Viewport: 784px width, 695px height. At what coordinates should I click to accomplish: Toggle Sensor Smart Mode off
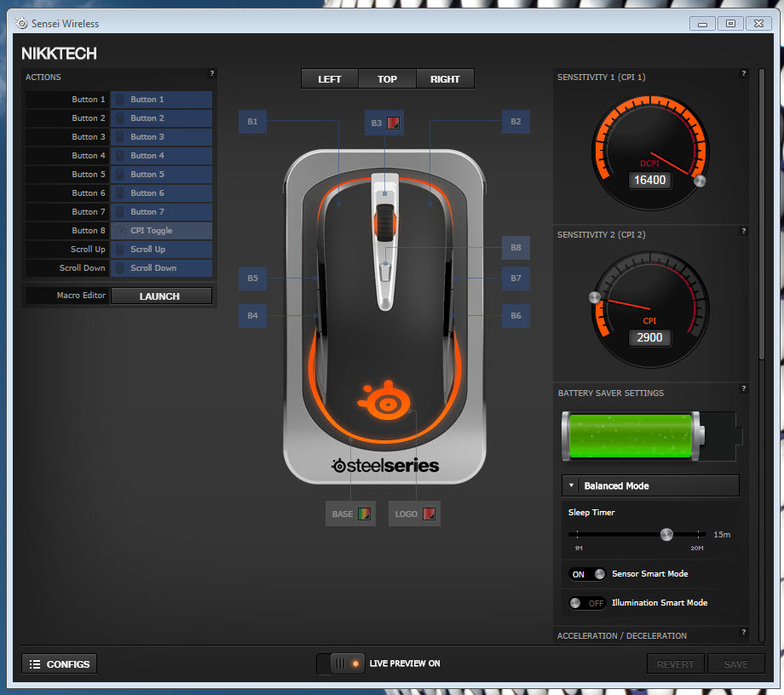[587, 574]
